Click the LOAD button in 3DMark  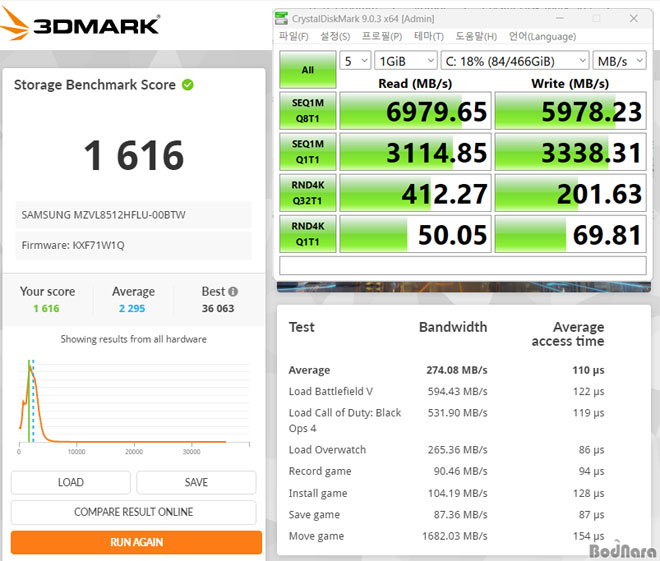click(x=71, y=482)
